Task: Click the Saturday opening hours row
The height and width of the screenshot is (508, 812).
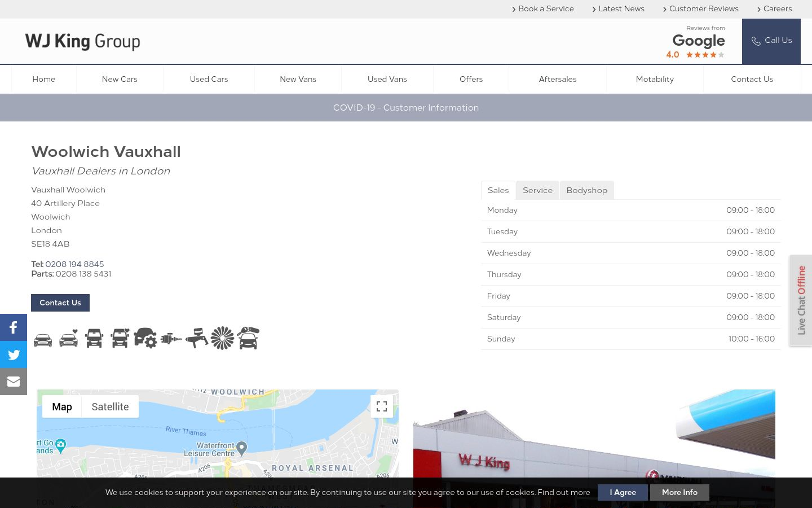Action: tap(631, 318)
